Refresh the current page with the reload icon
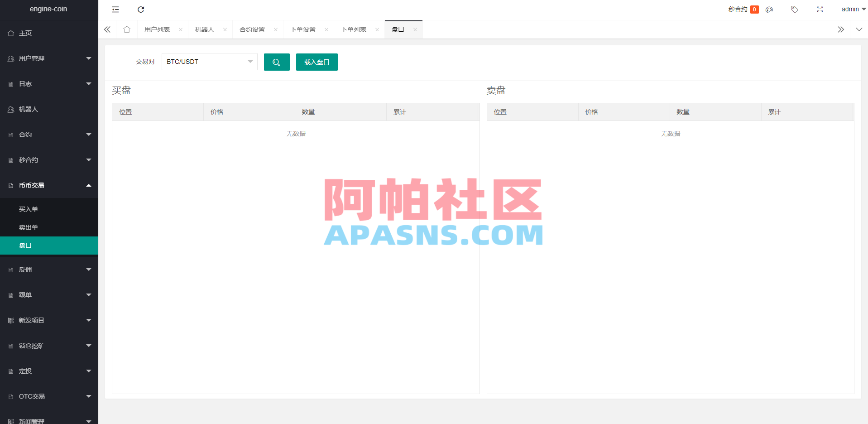Image resolution: width=868 pixels, height=424 pixels. pyautogui.click(x=141, y=9)
